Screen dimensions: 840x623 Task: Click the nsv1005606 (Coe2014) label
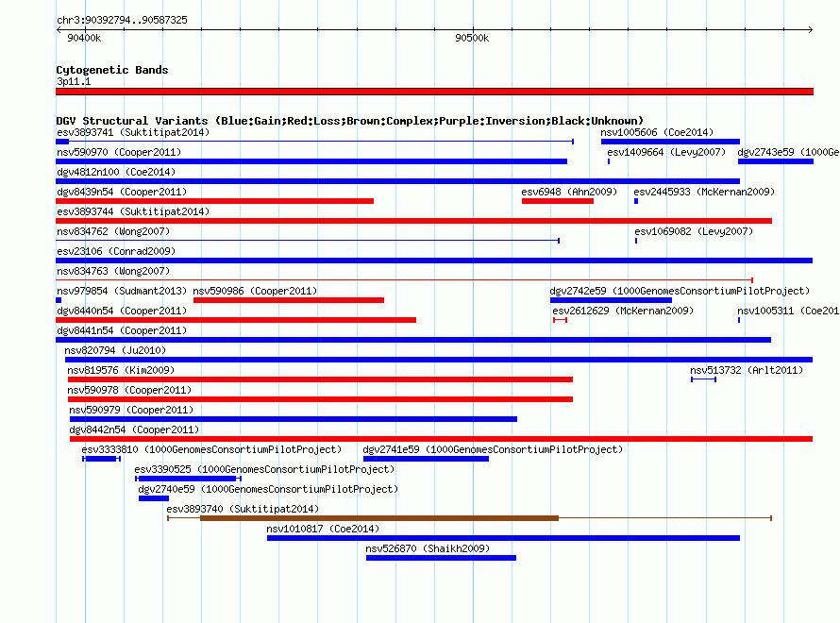pos(657,132)
